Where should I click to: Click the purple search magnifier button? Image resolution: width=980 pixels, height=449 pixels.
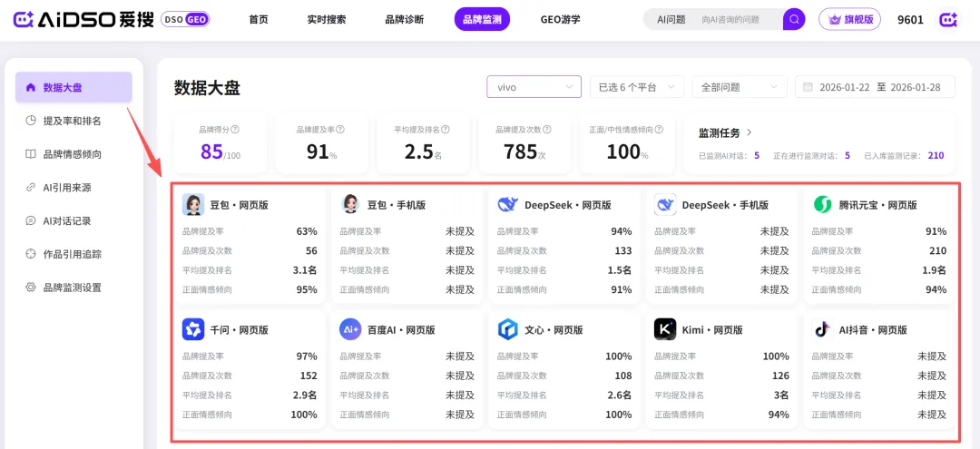[x=794, y=19]
